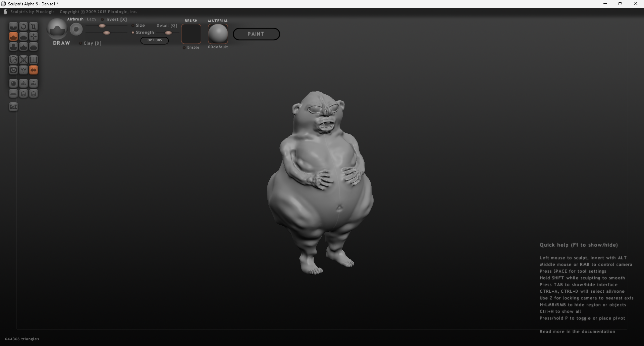Open 'Read more in the documentation' link
The width and height of the screenshot is (644, 346).
tap(577, 332)
